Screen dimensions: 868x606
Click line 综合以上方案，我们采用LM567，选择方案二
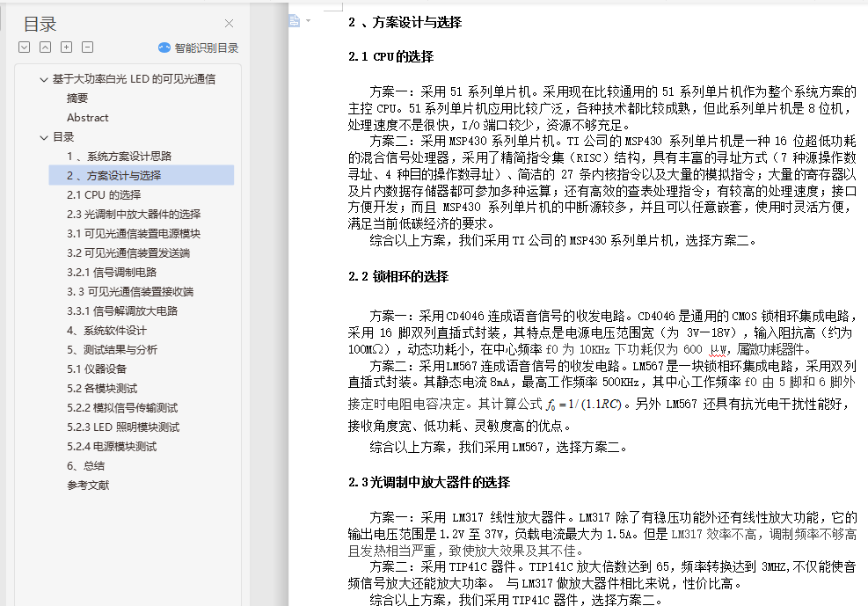pos(499,447)
